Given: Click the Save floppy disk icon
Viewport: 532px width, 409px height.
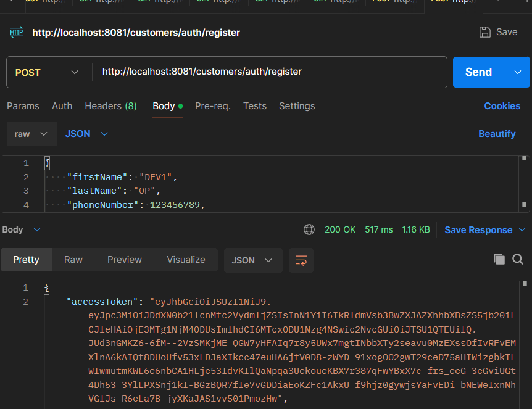Looking at the screenshot, I should coord(485,32).
